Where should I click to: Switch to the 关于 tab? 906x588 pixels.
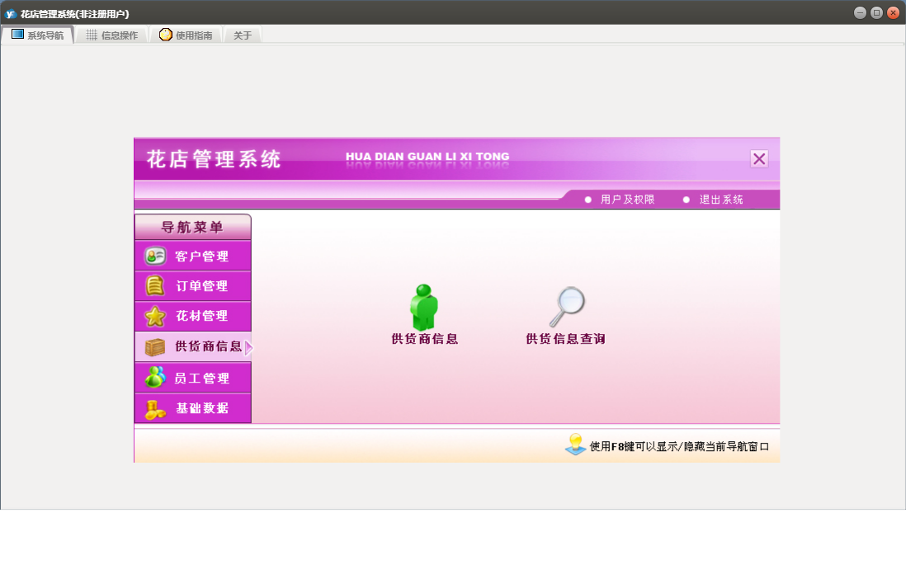(243, 35)
